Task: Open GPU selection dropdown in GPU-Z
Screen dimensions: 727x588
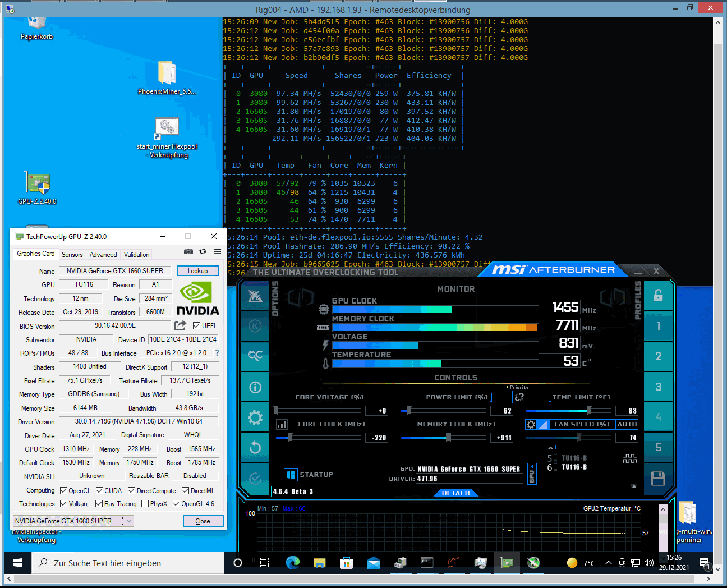Action: 73,521
